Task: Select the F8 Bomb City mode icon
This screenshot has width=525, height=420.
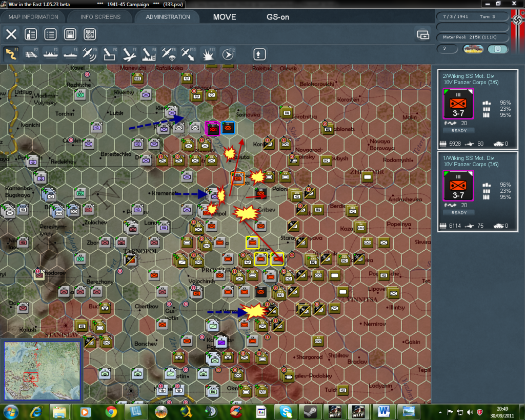Action: coord(149,54)
